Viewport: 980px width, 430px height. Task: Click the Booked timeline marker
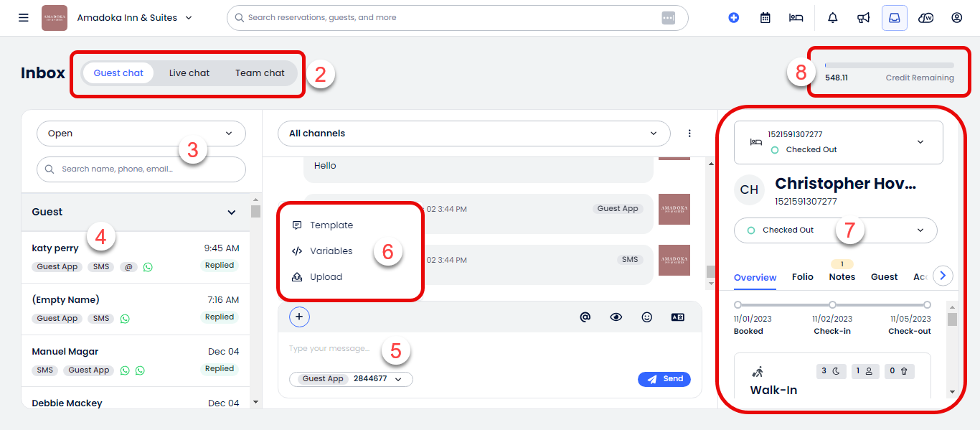tap(738, 305)
